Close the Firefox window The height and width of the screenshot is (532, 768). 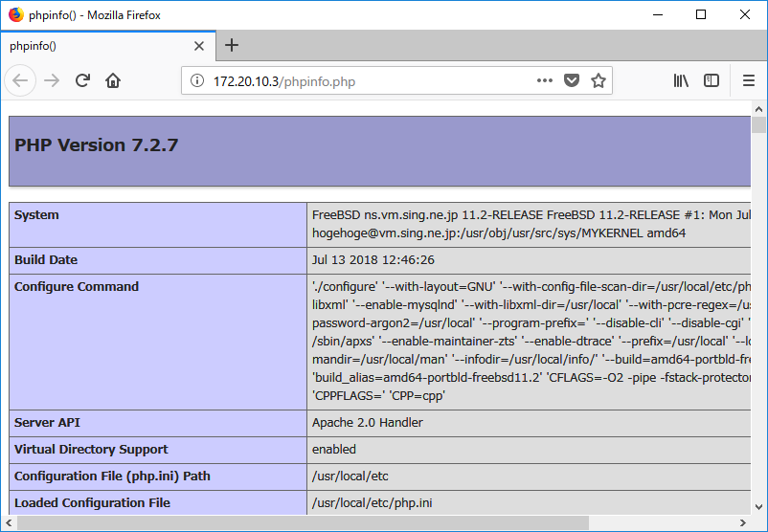[x=744, y=14]
